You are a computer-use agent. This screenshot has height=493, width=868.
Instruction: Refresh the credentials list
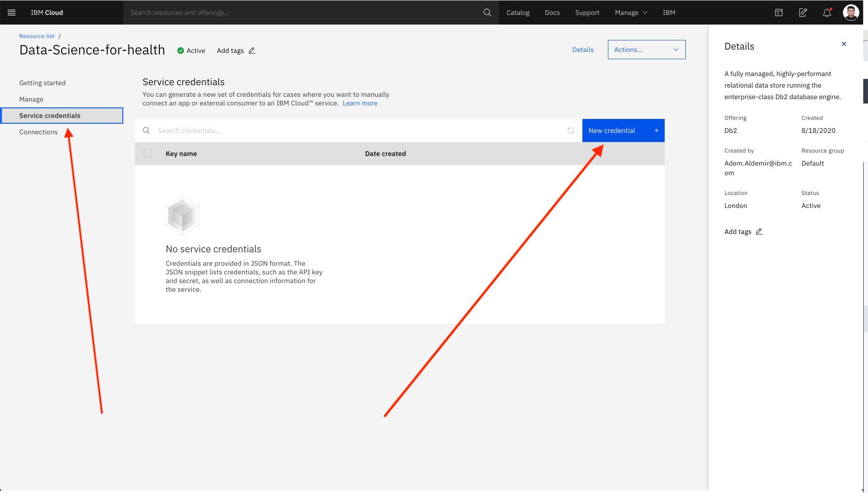point(571,130)
